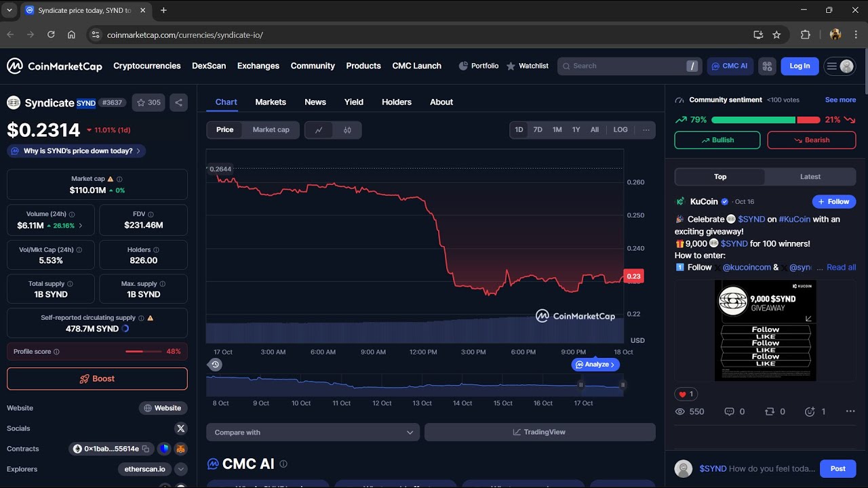Copy the contract address 0x1bab...55614e
The width and height of the screenshot is (868, 488).
point(145,449)
